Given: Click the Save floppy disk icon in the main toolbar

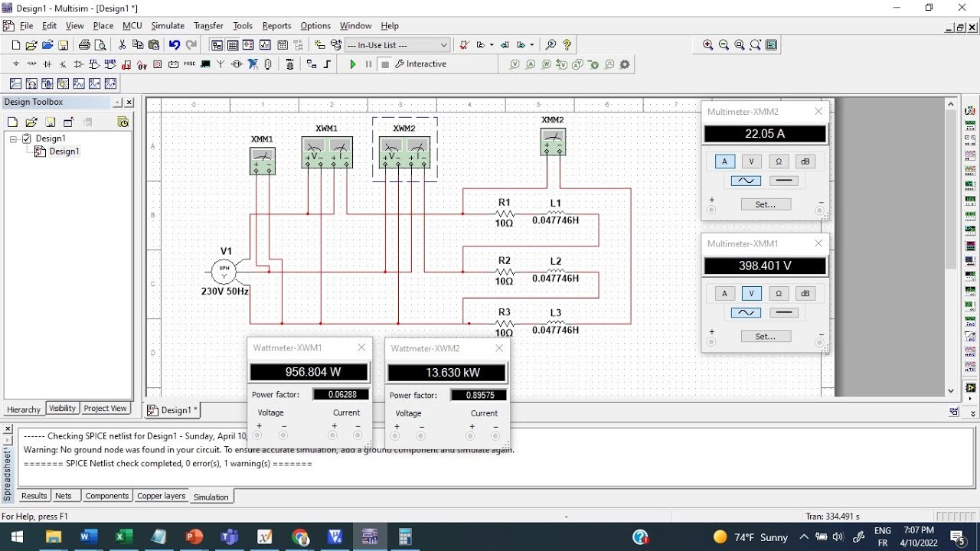Looking at the screenshot, I should click(64, 45).
